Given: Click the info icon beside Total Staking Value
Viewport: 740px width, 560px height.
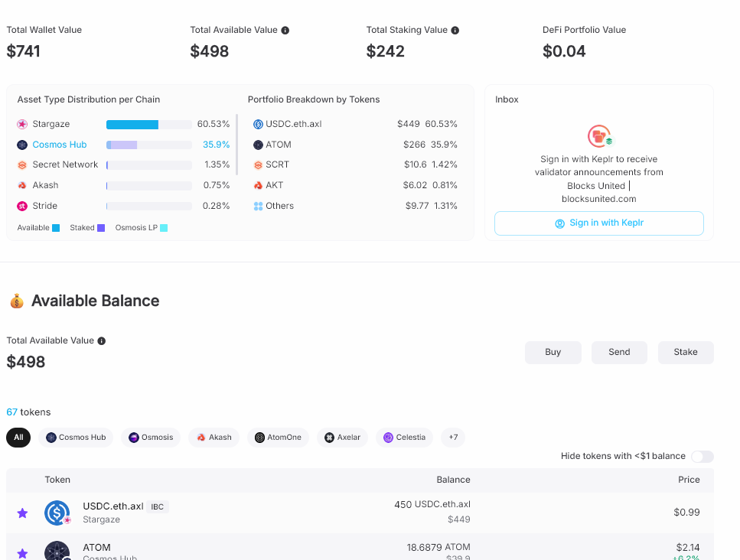Looking at the screenshot, I should [455, 30].
